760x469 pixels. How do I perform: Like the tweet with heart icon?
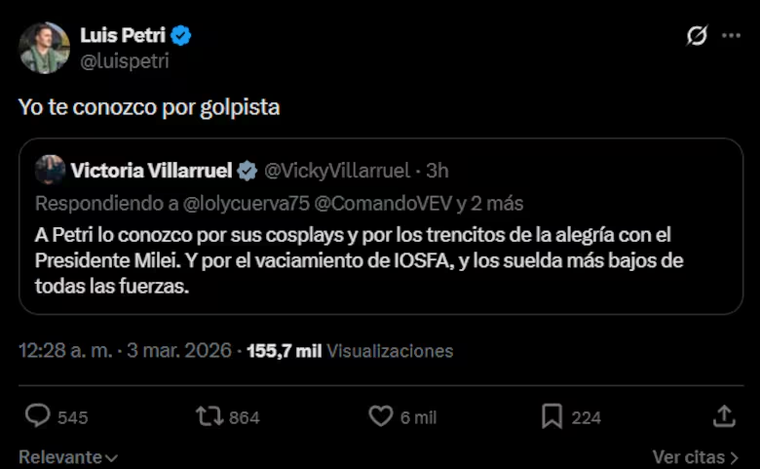pos(381,416)
